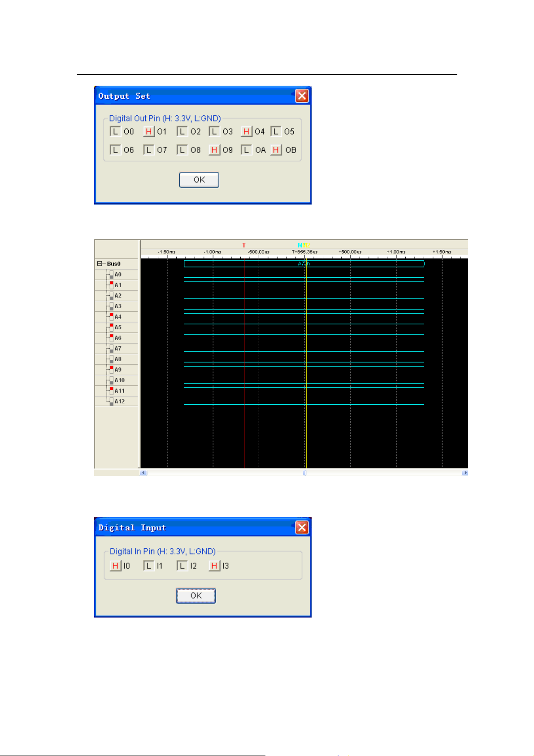Select channel A1 in Bus0 tree

(x=117, y=285)
